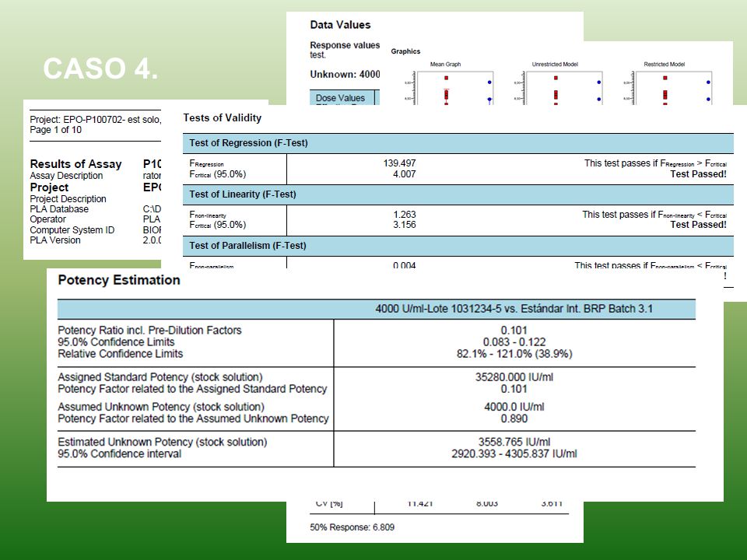The width and height of the screenshot is (747, 560).
Task: Select the linearity critical value 3.156
Action: 405,225
